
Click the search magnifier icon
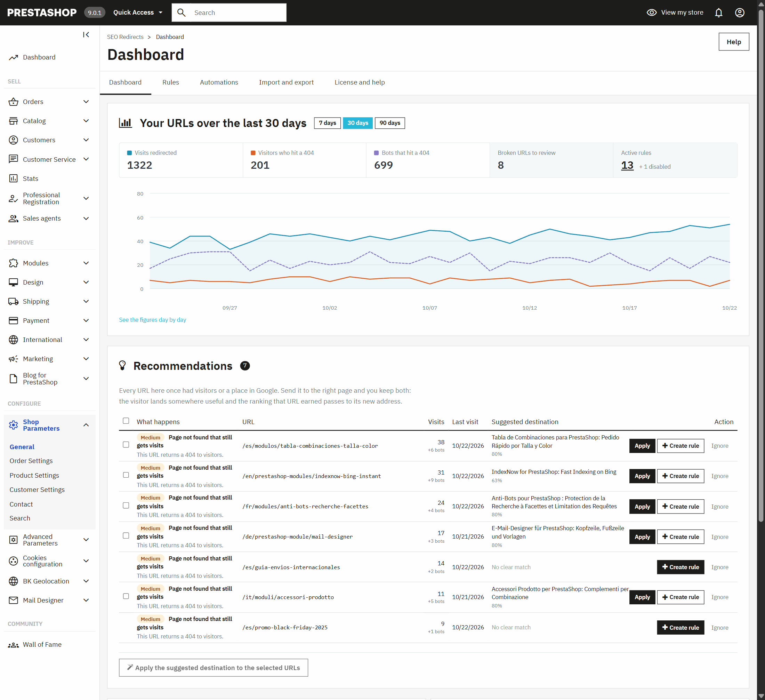pos(182,13)
